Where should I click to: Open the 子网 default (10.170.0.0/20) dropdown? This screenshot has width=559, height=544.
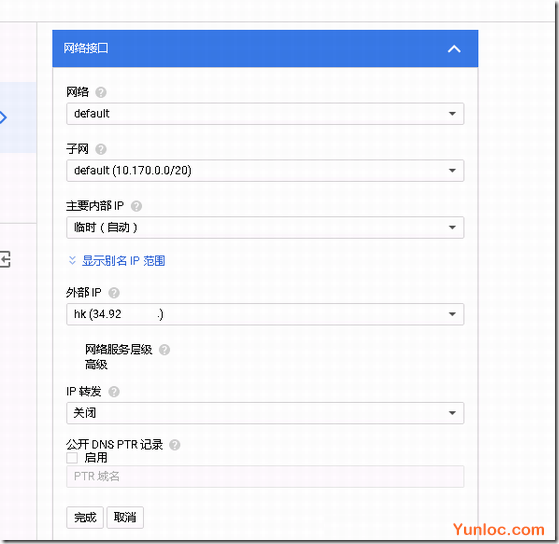[265, 170]
